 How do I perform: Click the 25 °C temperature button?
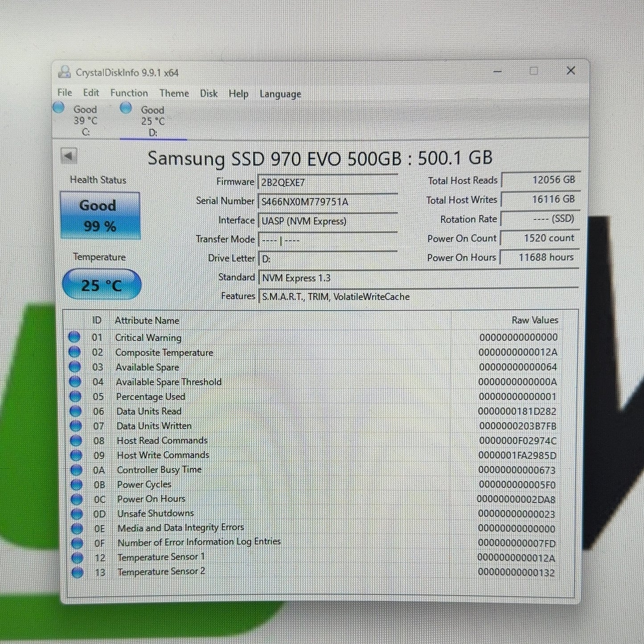coord(102,284)
